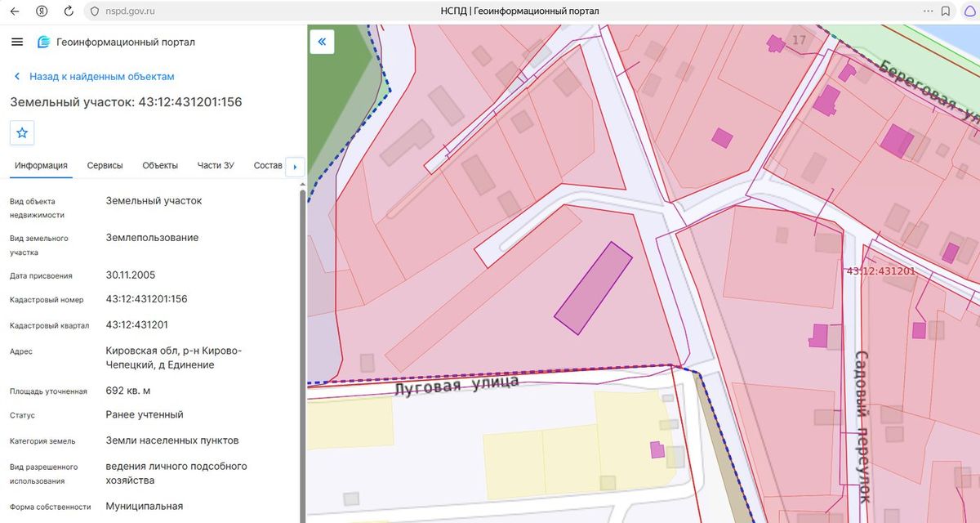Screen dimensions: 980x523
Task: Bookmark this page with the bookmark icon
Action: (x=946, y=11)
